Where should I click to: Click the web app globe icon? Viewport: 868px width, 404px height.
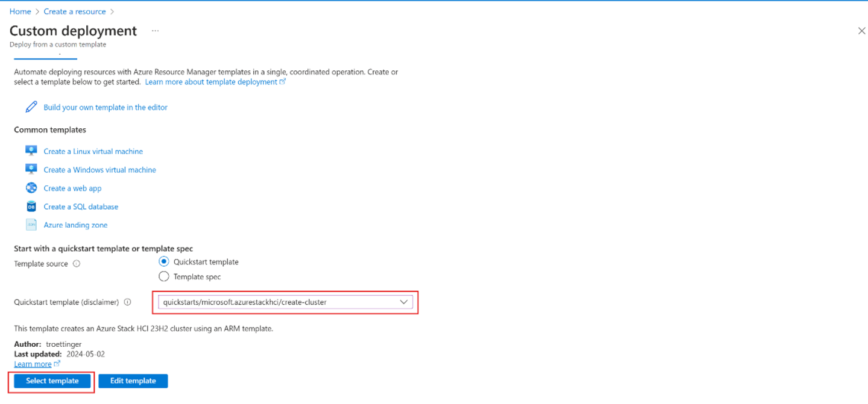coord(31,188)
